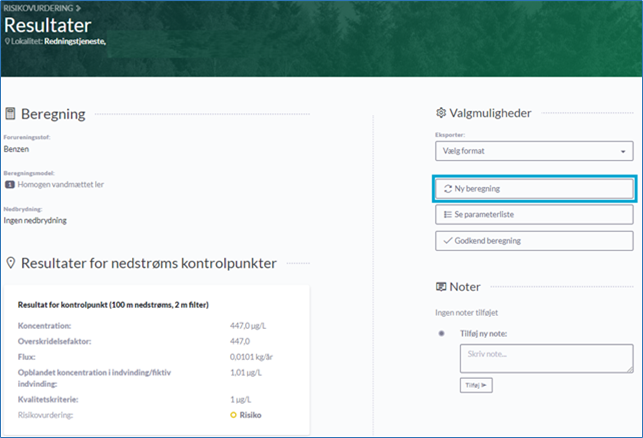
Task: Click the calculator icon beside Beregning
Action: coord(10,114)
